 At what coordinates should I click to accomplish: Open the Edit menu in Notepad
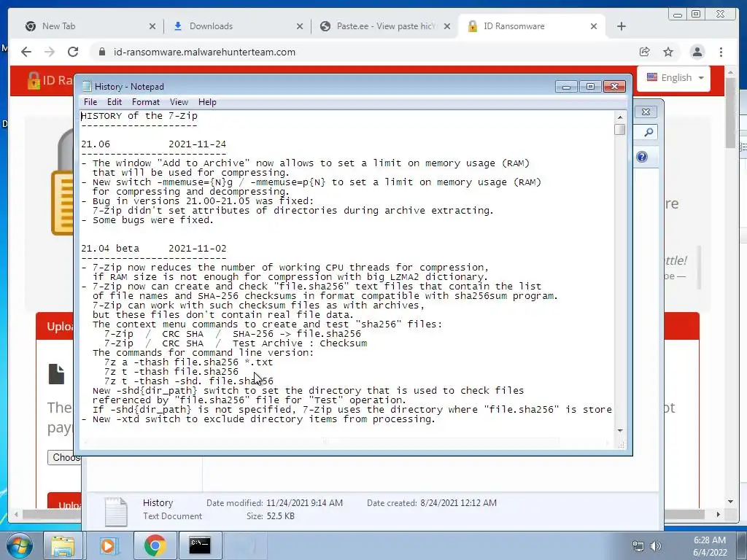pos(115,102)
